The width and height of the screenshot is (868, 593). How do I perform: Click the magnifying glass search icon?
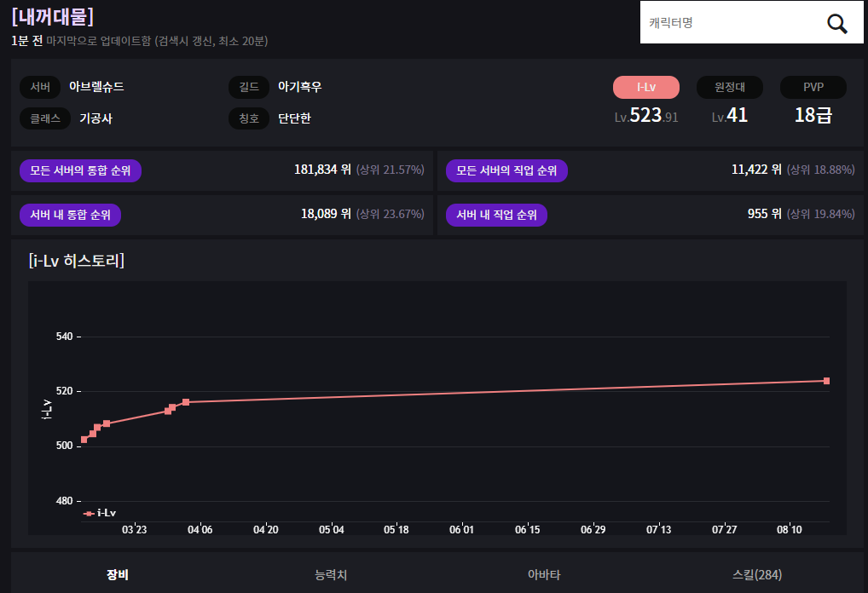[837, 23]
